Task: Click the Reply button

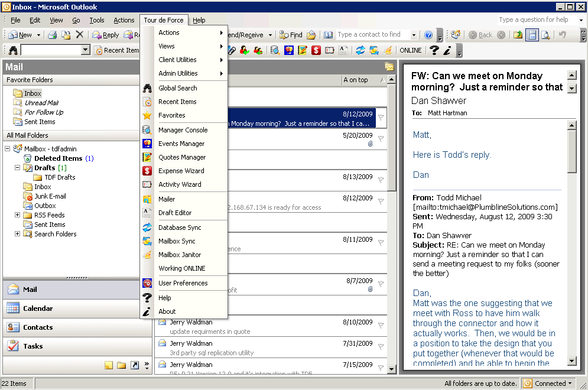Action: pyautogui.click(x=106, y=35)
